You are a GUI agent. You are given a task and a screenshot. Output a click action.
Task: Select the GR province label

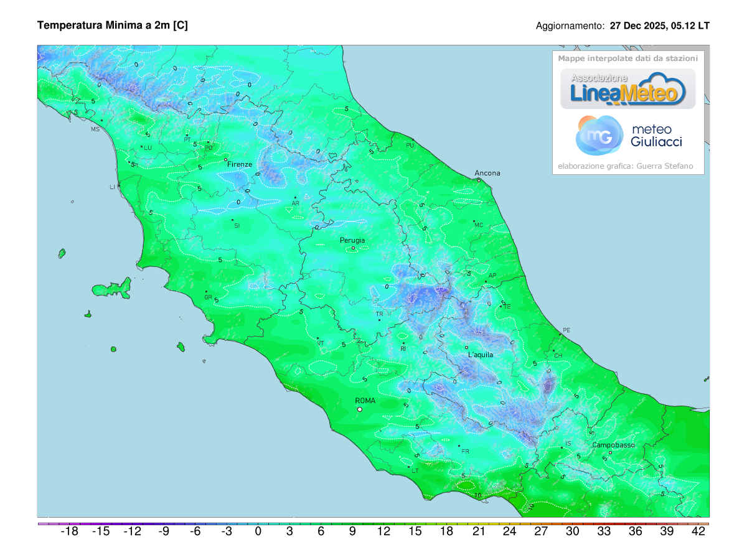(208, 296)
